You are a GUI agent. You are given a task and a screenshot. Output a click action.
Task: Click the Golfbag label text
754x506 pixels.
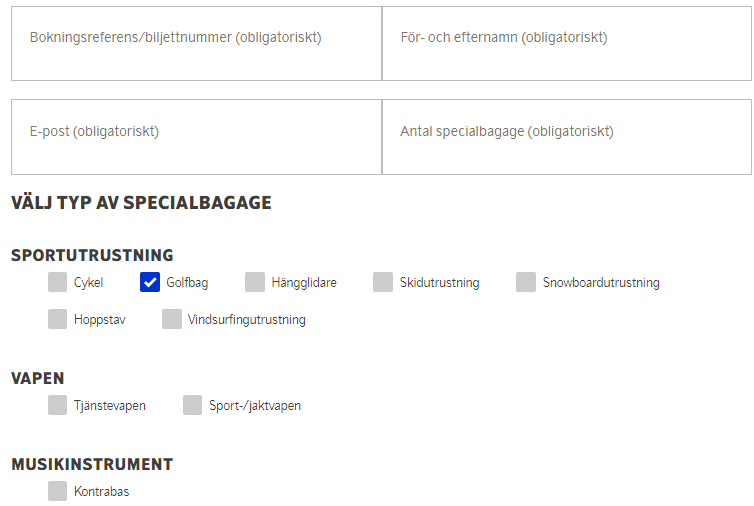[187, 283]
